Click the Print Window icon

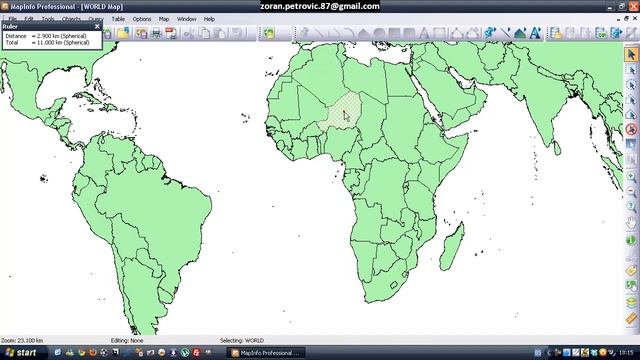point(157,33)
